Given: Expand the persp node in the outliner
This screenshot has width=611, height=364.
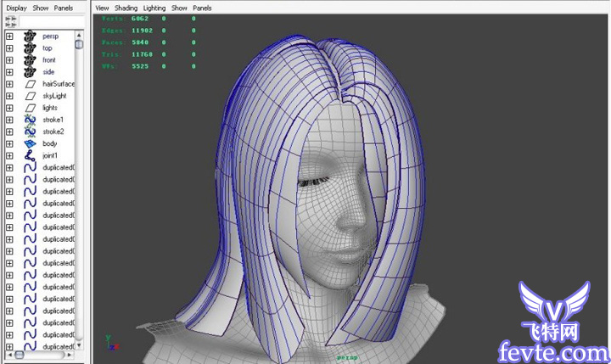Looking at the screenshot, I should (9, 36).
